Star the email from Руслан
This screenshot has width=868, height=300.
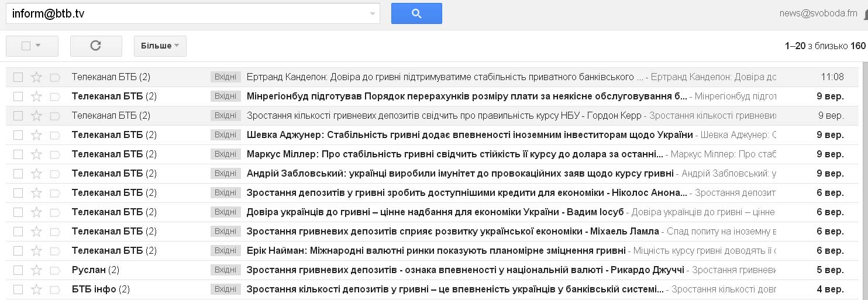[x=36, y=270]
